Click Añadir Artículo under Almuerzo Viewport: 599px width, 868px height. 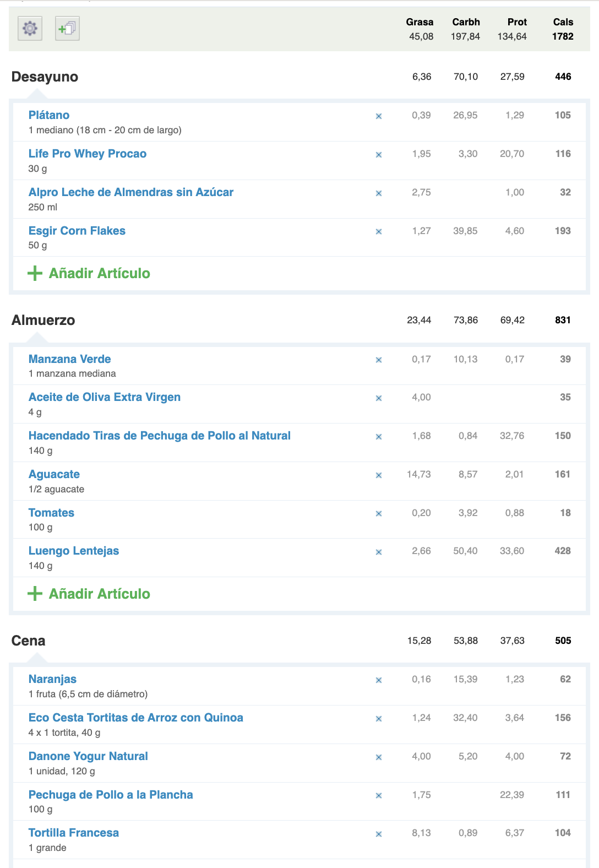pos(89,594)
